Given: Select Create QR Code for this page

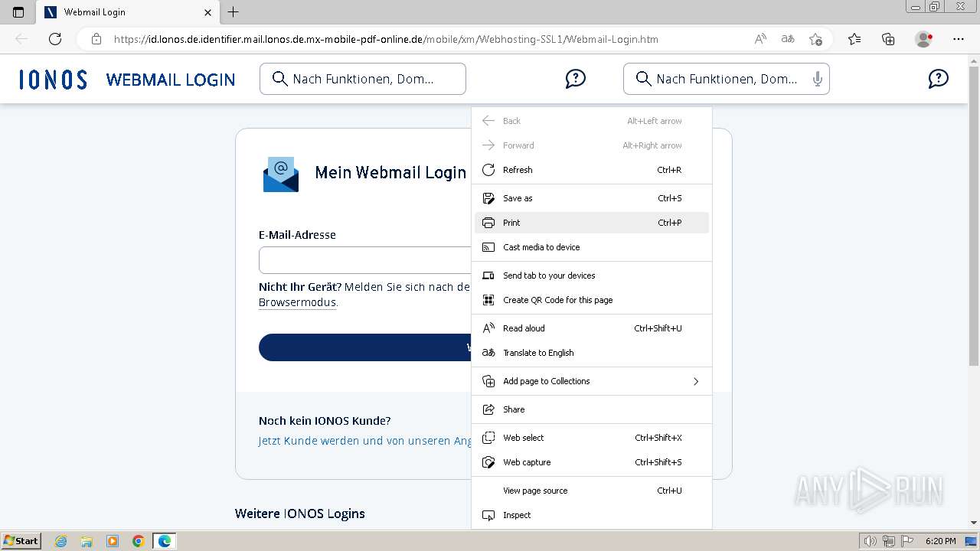Looking at the screenshot, I should pos(592,300).
